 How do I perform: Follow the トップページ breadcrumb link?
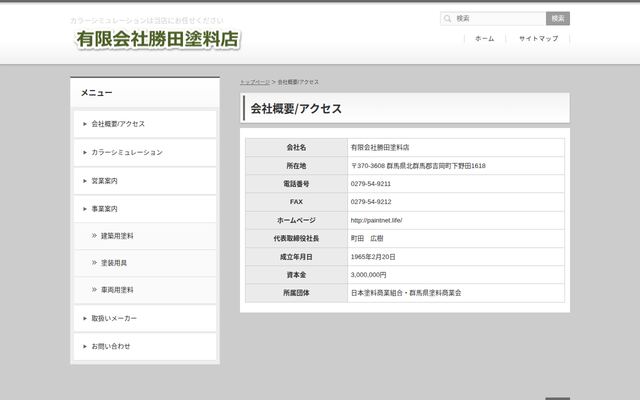click(x=255, y=82)
